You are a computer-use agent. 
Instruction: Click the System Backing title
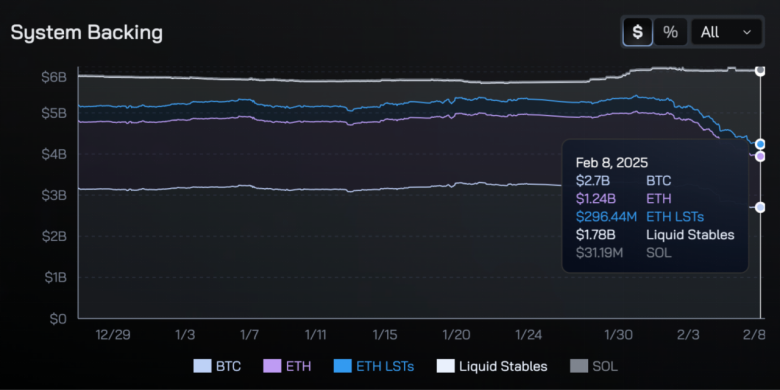[87, 32]
